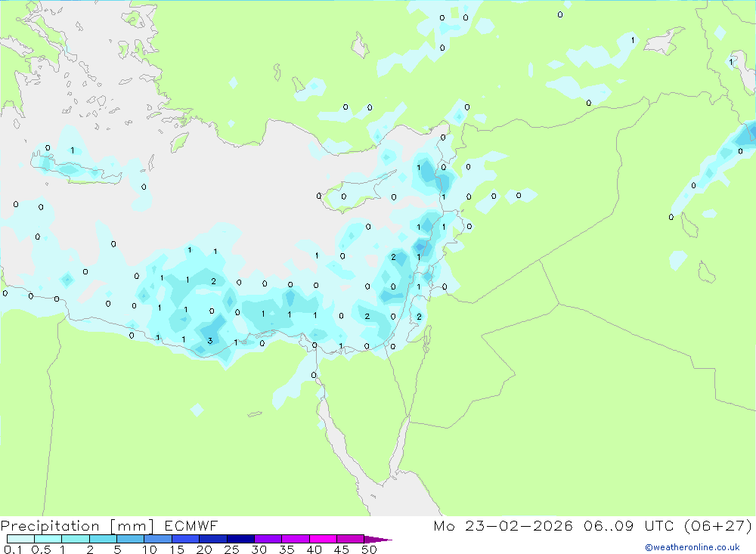Click the 0.1–0.5 mm palest legend swatch
Image resolution: width=756 pixels, height=554 pixels.
[x=20, y=539]
